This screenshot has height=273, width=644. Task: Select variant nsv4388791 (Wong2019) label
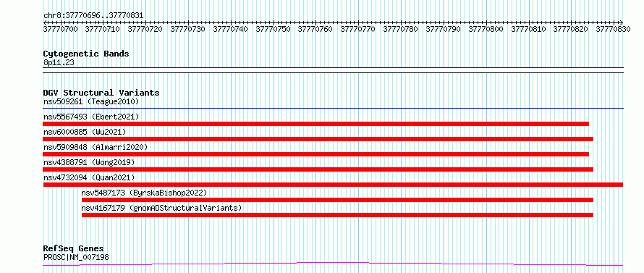coord(89,162)
